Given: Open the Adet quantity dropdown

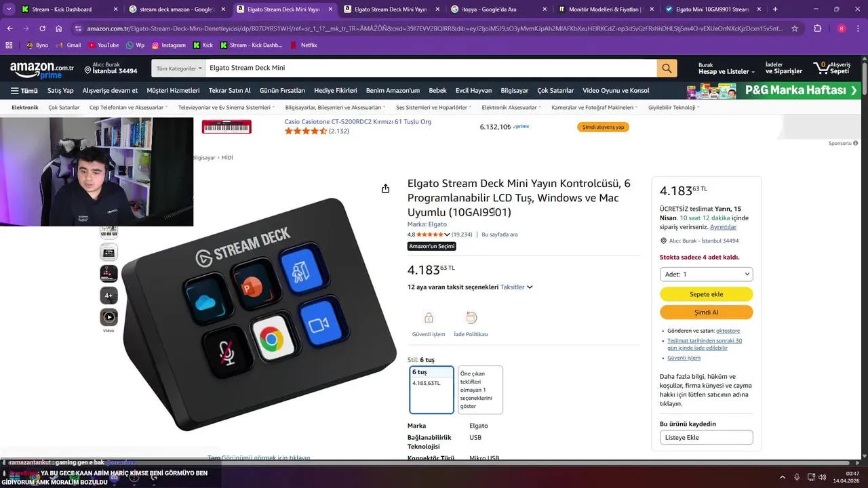Looking at the screenshot, I should [x=706, y=274].
